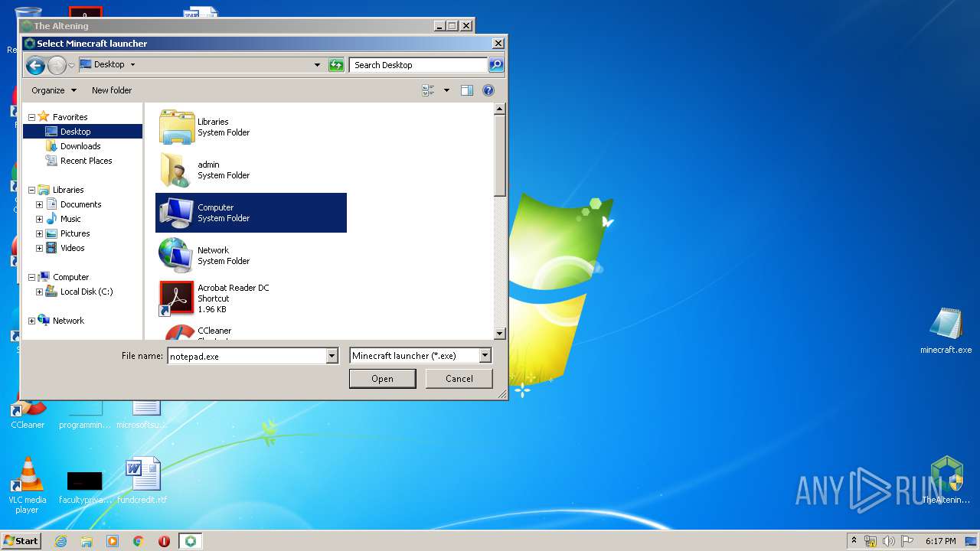Open address bar history dropdown

(x=317, y=65)
